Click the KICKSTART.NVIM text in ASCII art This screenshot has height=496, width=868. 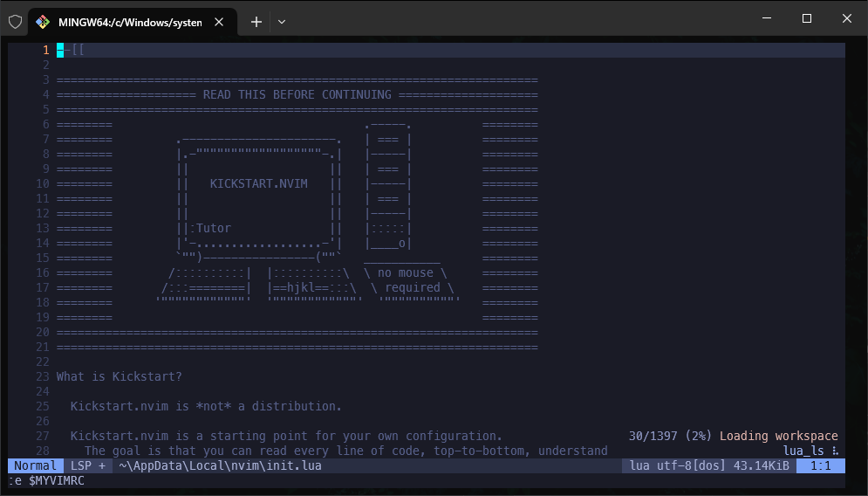(258, 183)
